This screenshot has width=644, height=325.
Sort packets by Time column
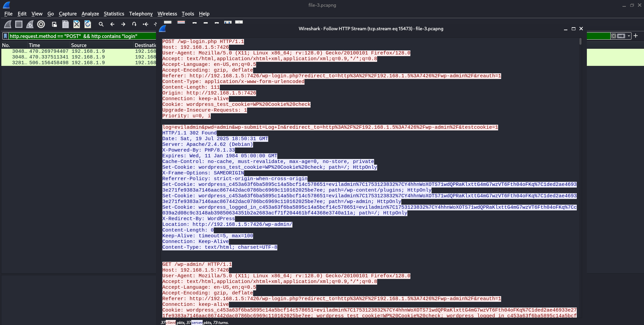click(x=49, y=45)
